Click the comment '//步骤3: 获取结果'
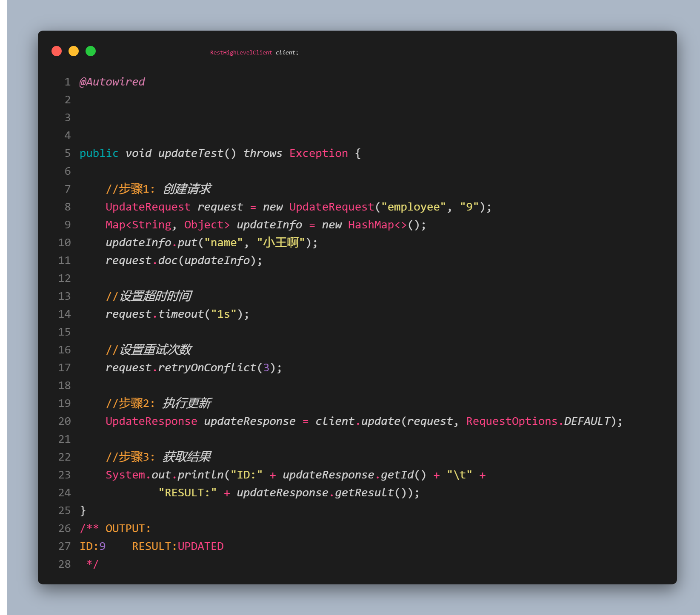700x615 pixels. (158, 457)
